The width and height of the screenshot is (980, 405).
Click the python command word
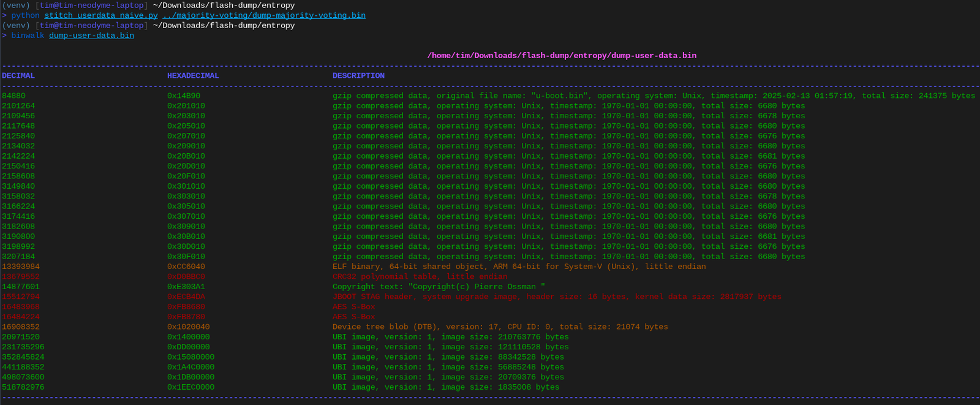[x=25, y=15]
